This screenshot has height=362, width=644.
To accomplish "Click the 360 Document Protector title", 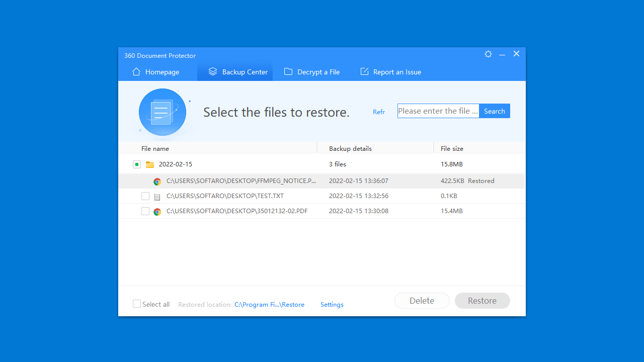I will click(x=160, y=56).
